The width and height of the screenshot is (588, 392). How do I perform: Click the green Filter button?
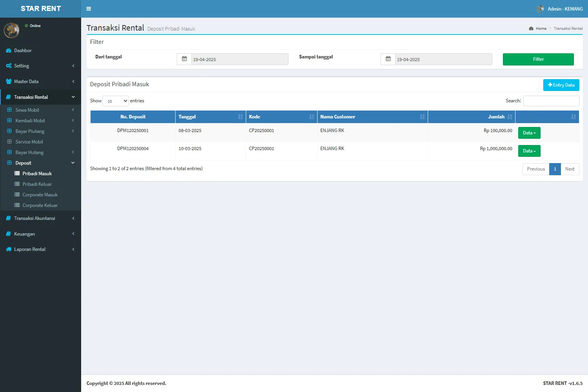point(538,59)
